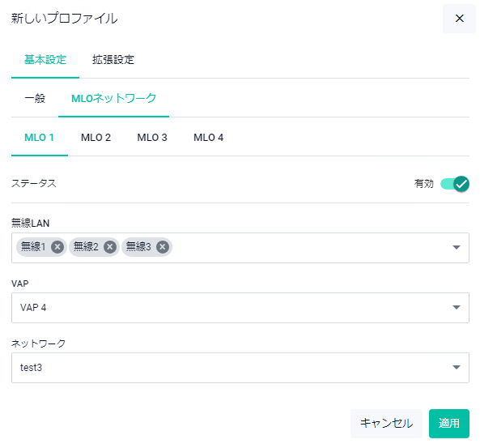Expand the 無線LAN dropdown arrow
Image resolution: width=480 pixels, height=448 pixels.
click(x=457, y=247)
